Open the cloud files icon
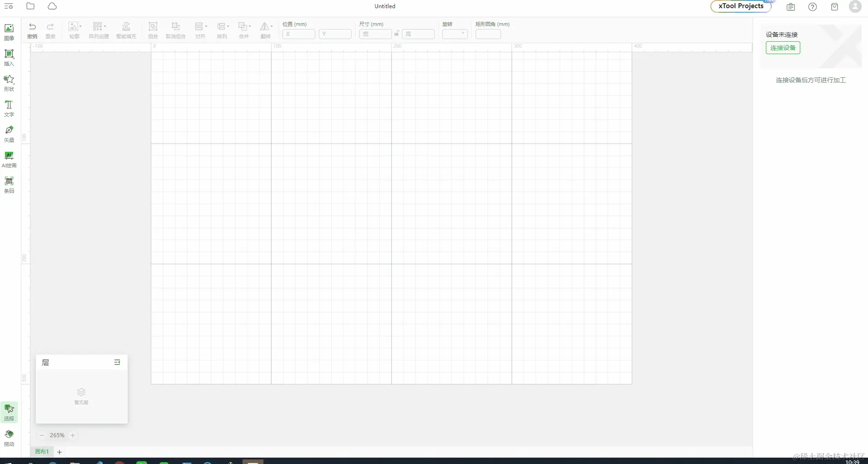This screenshot has height=464, width=868. 52,6
